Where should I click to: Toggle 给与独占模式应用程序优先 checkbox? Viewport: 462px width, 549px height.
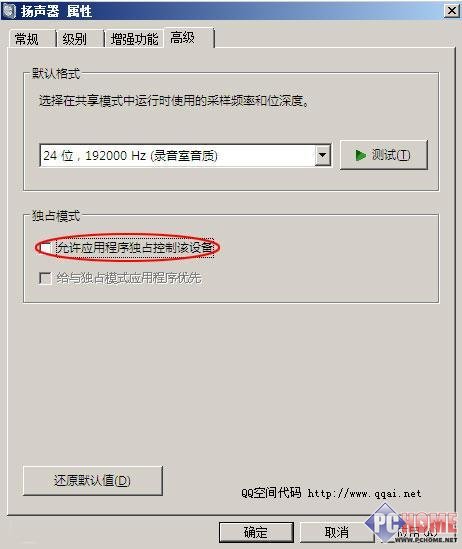click(45, 278)
